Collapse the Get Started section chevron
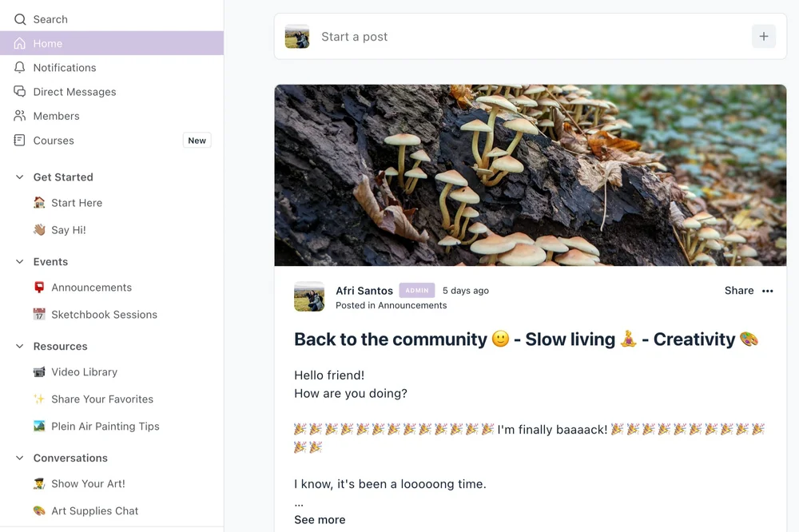This screenshot has height=532, width=799. [19, 177]
